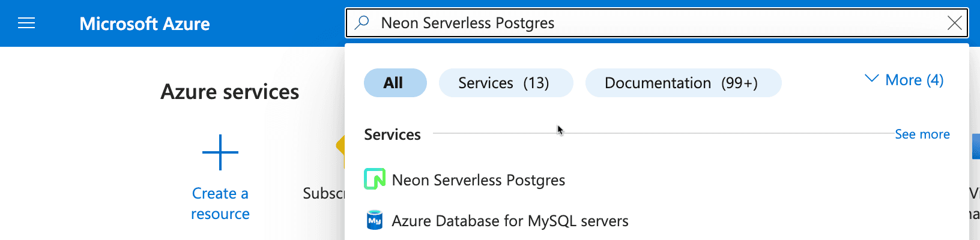The image size is (980, 240).
Task: Clear the search text with the X
Action: point(954,23)
